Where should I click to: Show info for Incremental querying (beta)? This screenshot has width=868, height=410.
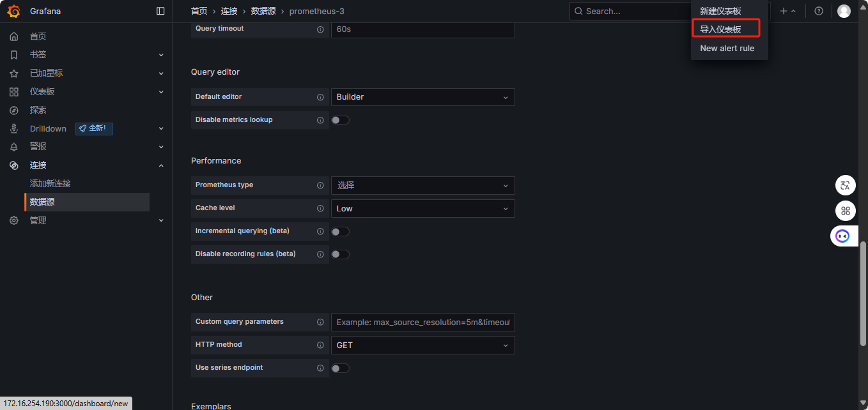tap(320, 231)
